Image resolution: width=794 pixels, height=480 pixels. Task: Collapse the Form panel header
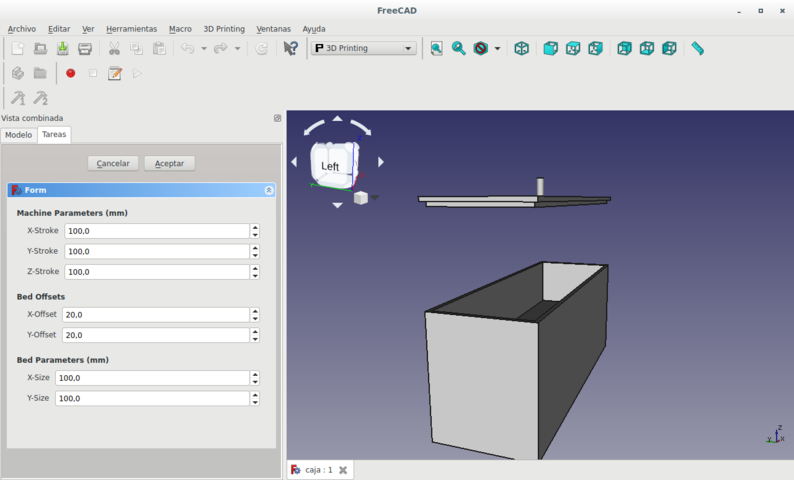coord(269,190)
